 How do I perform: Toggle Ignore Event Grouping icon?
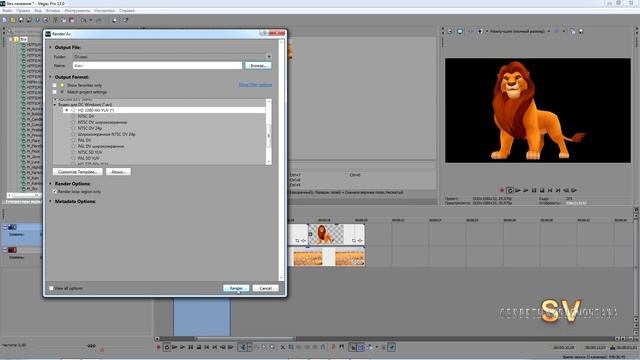(392, 347)
